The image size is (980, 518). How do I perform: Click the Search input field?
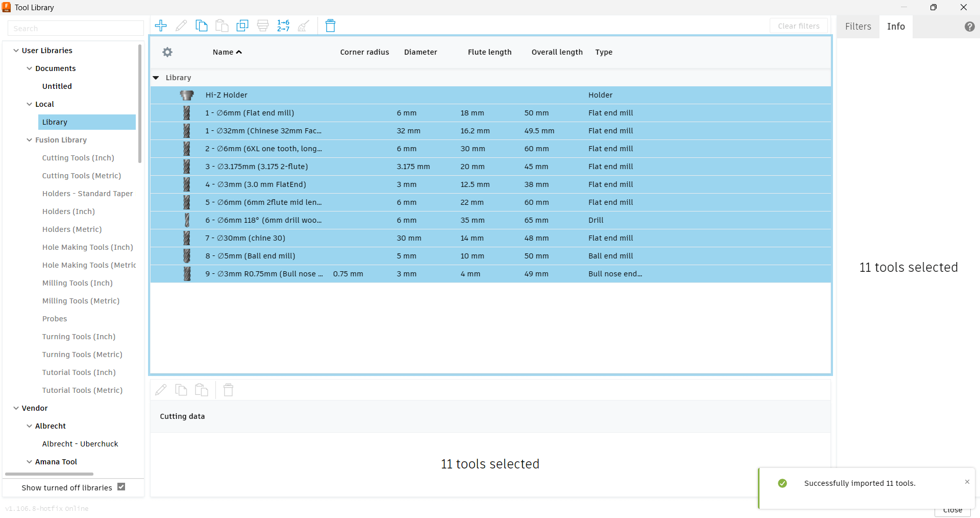76,28
